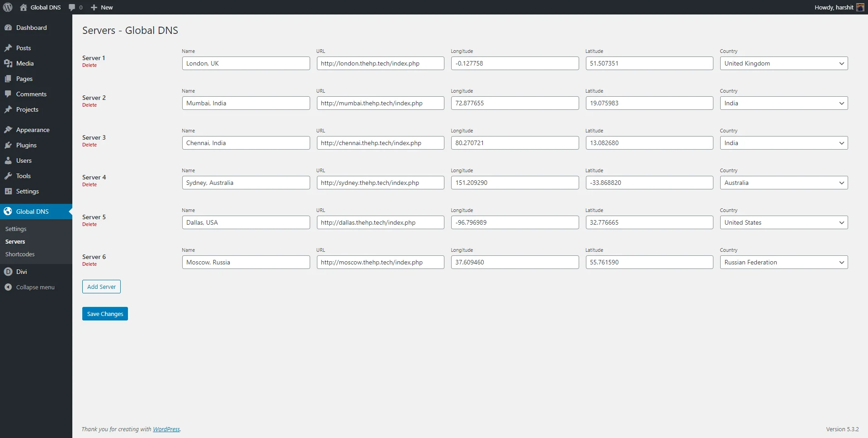868x438 pixels.
Task: Select Servers in the Global DNS submenu
Action: tap(15, 241)
